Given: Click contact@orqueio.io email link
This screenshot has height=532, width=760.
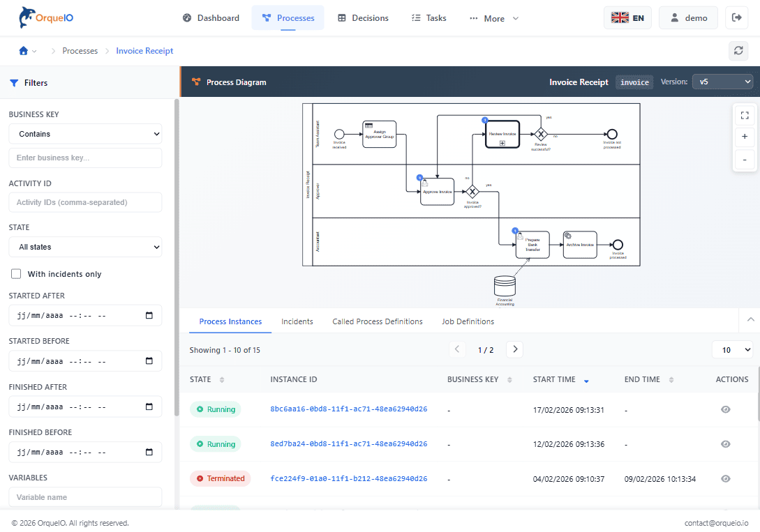Looking at the screenshot, I should [716, 523].
